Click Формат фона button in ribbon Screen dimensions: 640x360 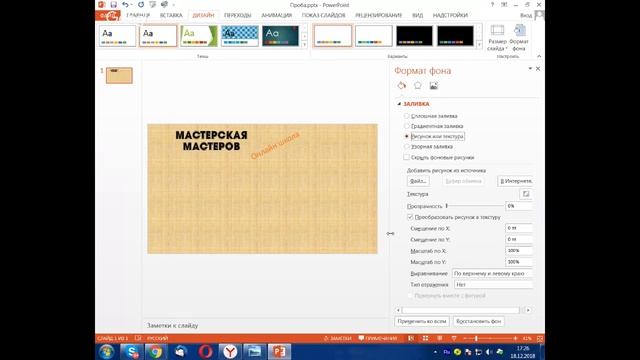click(519, 38)
